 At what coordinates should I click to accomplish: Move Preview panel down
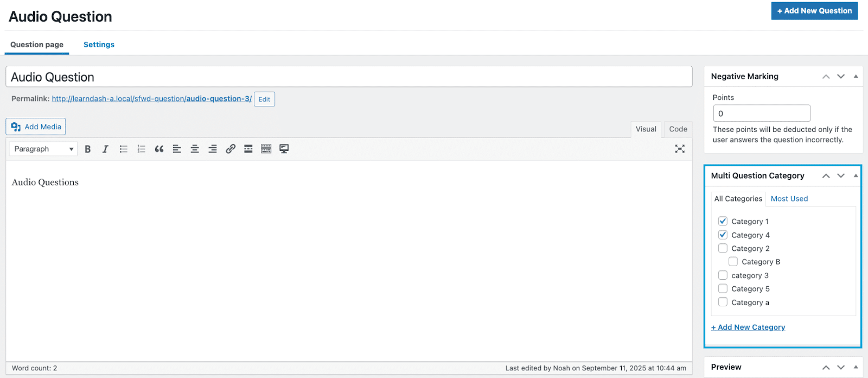[x=841, y=368]
